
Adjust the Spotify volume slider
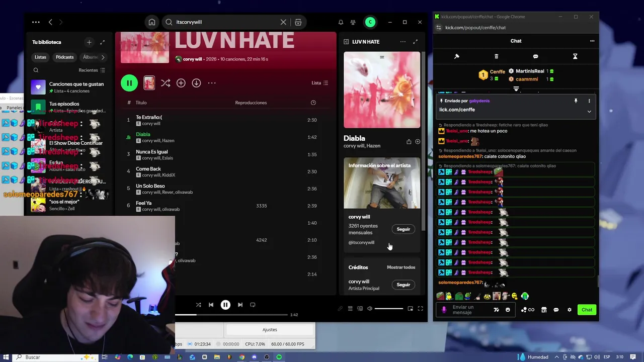click(x=388, y=309)
